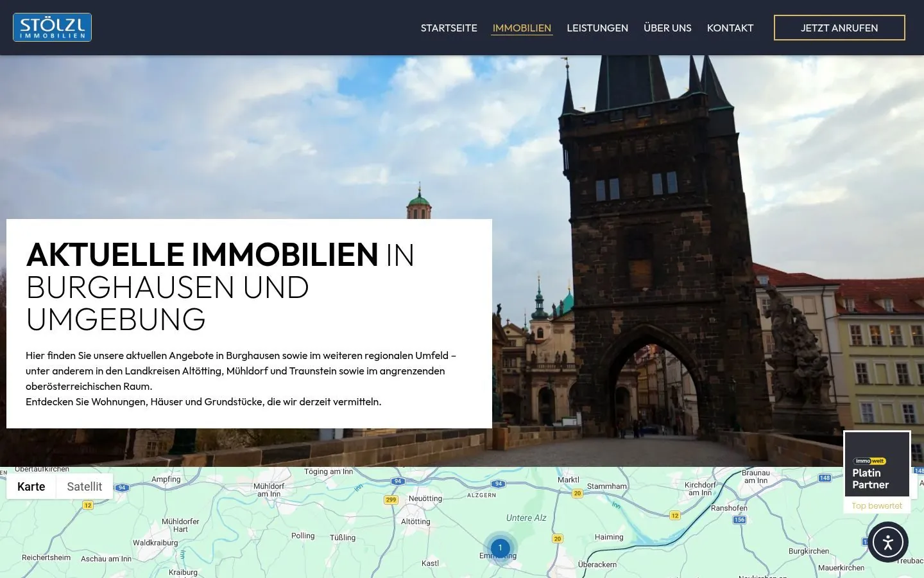
Task: Click Polling label on the map
Action: [x=303, y=536]
